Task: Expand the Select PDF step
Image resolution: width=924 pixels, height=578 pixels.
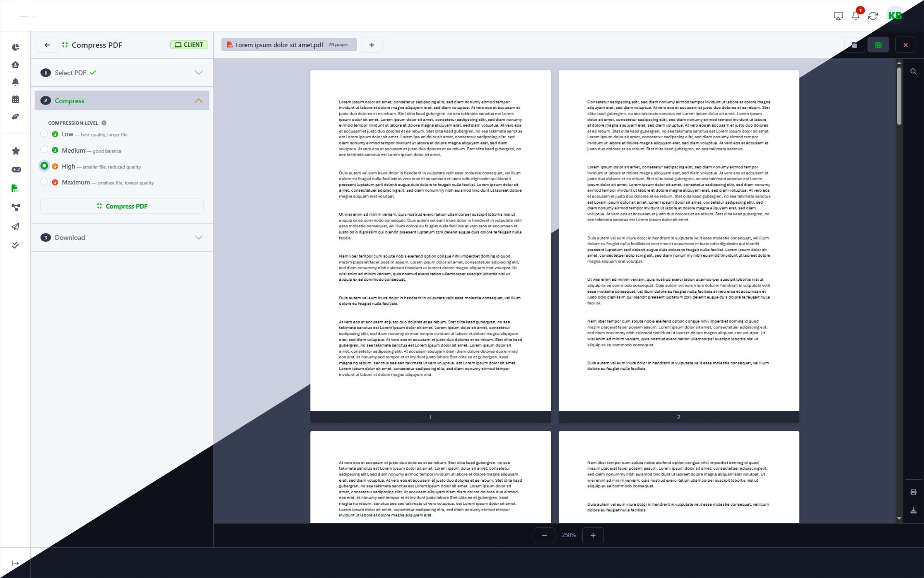Action: pos(198,73)
